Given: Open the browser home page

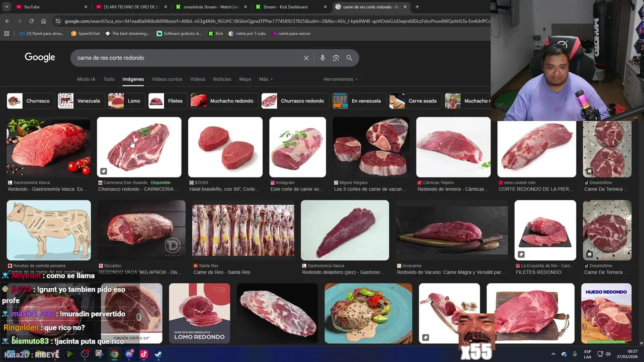Looking at the screenshot, I should [x=43, y=21].
